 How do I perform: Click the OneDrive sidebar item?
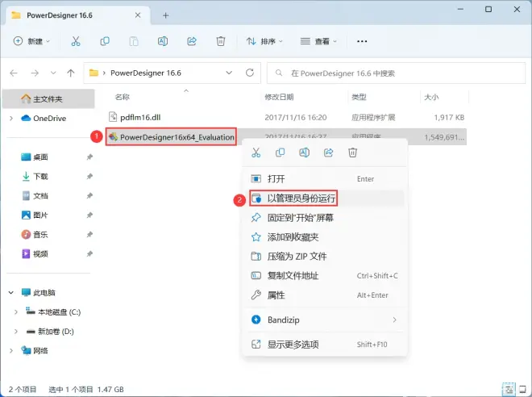click(x=49, y=118)
